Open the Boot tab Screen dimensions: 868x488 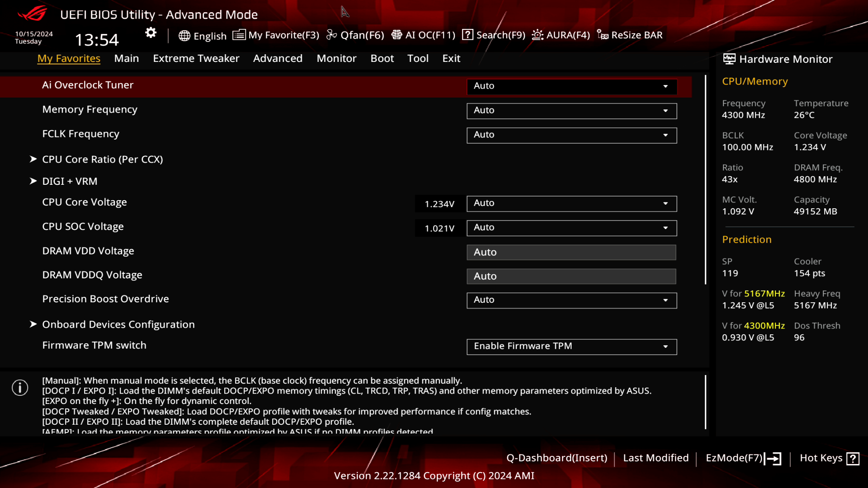tap(382, 58)
